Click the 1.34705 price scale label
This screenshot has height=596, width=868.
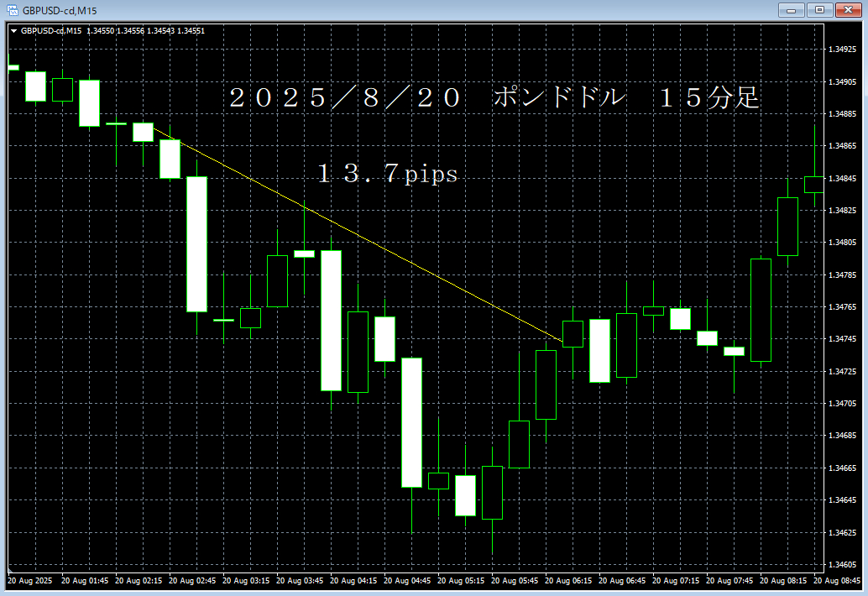[x=842, y=404]
